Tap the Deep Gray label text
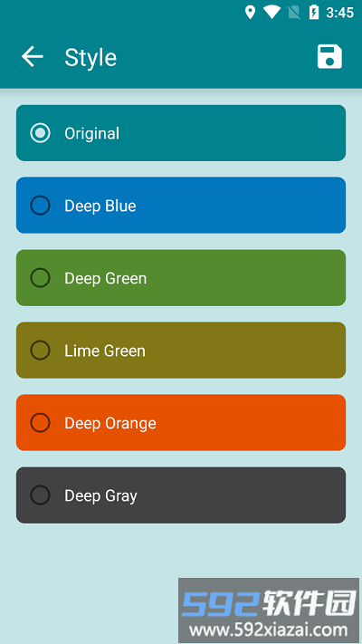The width and height of the screenshot is (362, 644). point(100,495)
